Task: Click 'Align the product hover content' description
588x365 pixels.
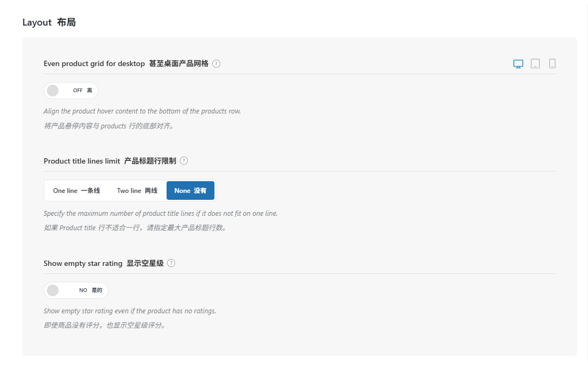Action: coord(142,111)
